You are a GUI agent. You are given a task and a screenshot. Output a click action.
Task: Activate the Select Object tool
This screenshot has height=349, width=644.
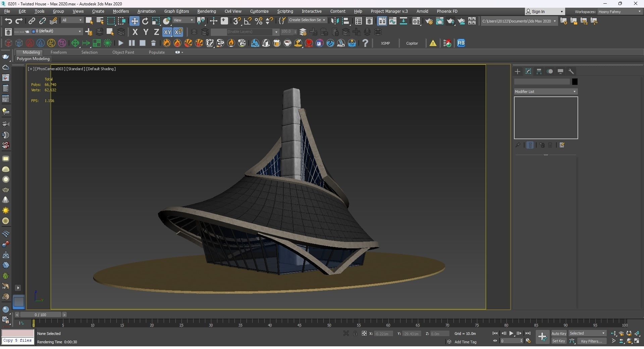[x=89, y=21]
